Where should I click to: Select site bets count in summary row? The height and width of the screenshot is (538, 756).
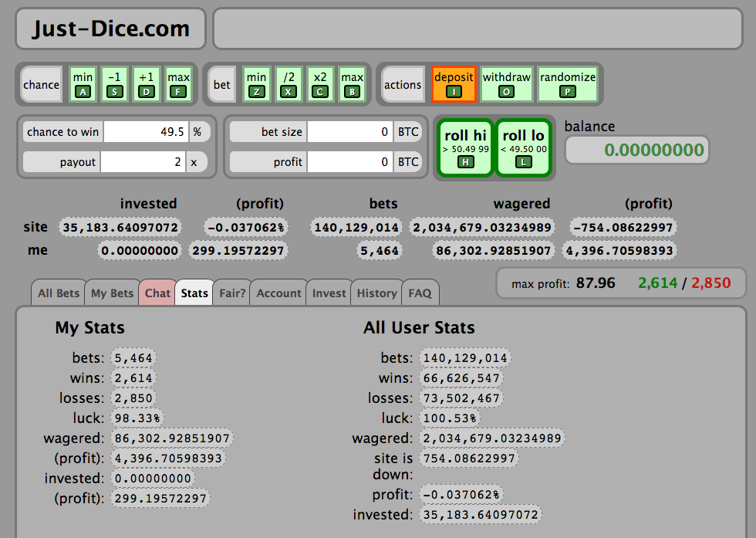point(356,227)
